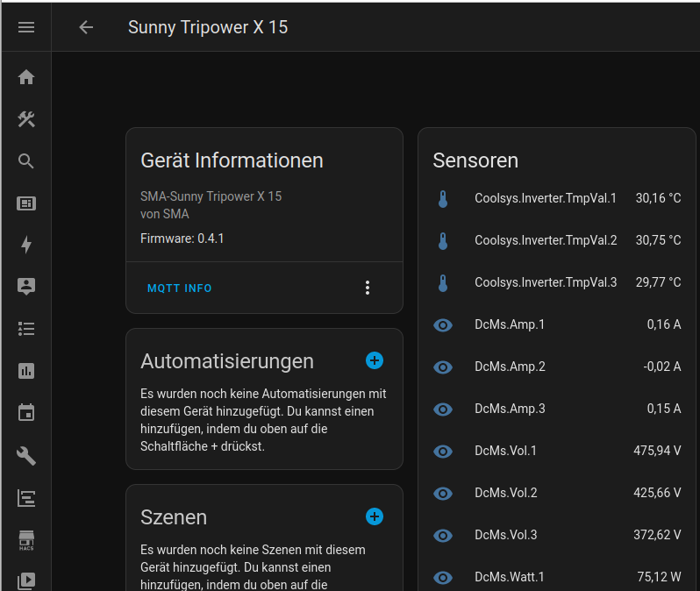Add an automation with the plus button

375,360
